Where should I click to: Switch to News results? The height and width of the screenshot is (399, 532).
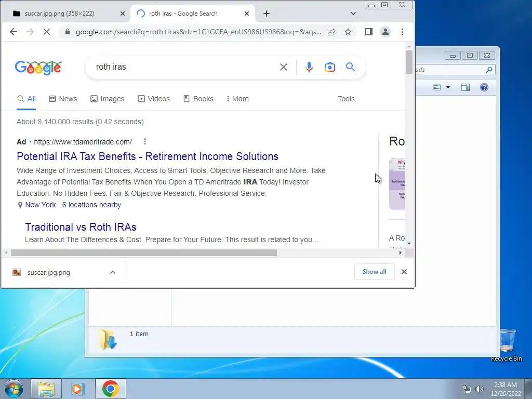63,99
